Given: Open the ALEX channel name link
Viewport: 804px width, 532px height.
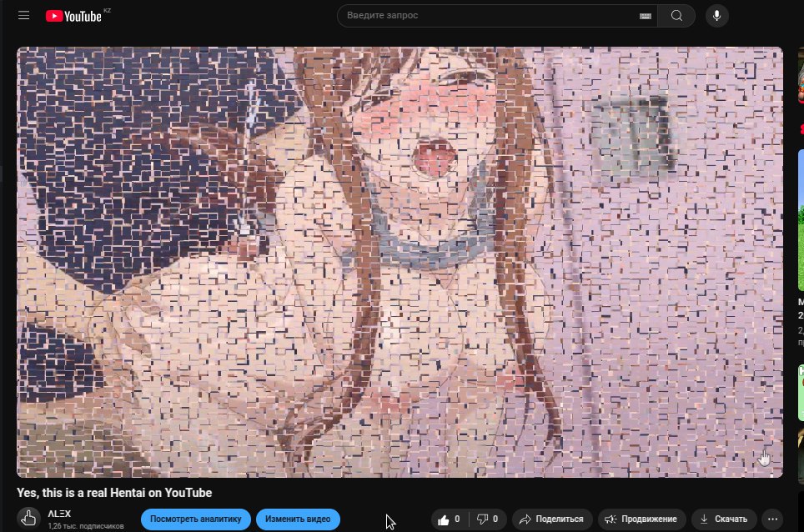Looking at the screenshot, I should pyautogui.click(x=59, y=514).
